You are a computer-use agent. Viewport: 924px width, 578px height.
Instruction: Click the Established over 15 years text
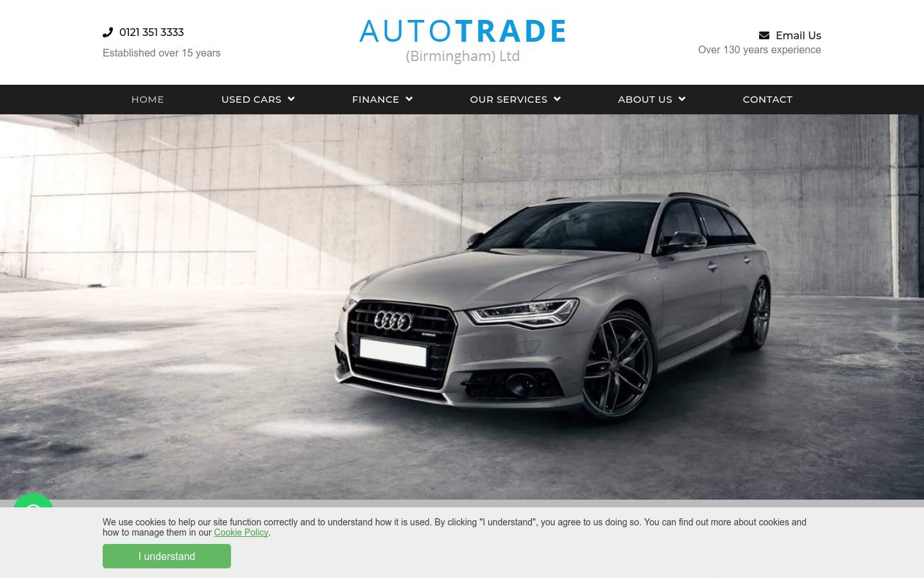(x=162, y=53)
